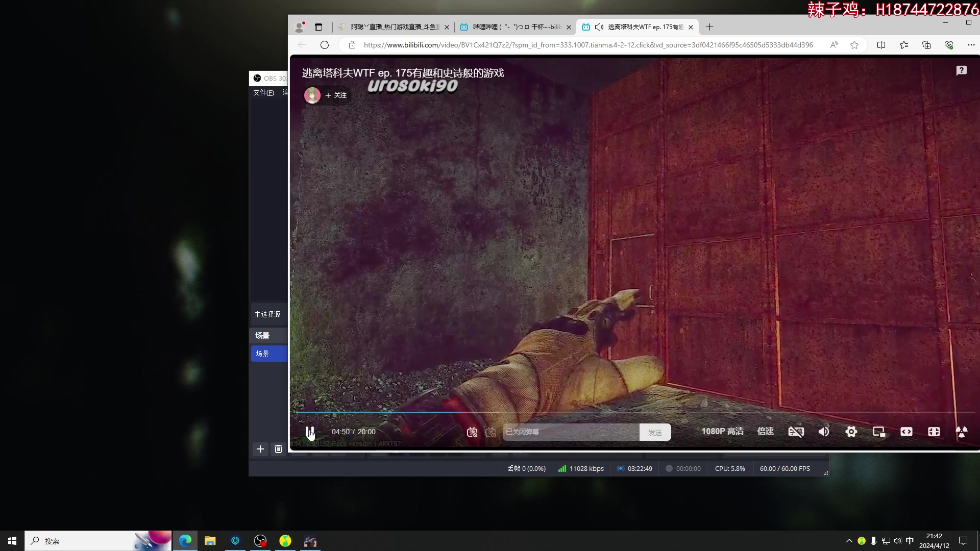
Task: Click the 未选择源 label in OBS
Action: click(x=267, y=314)
